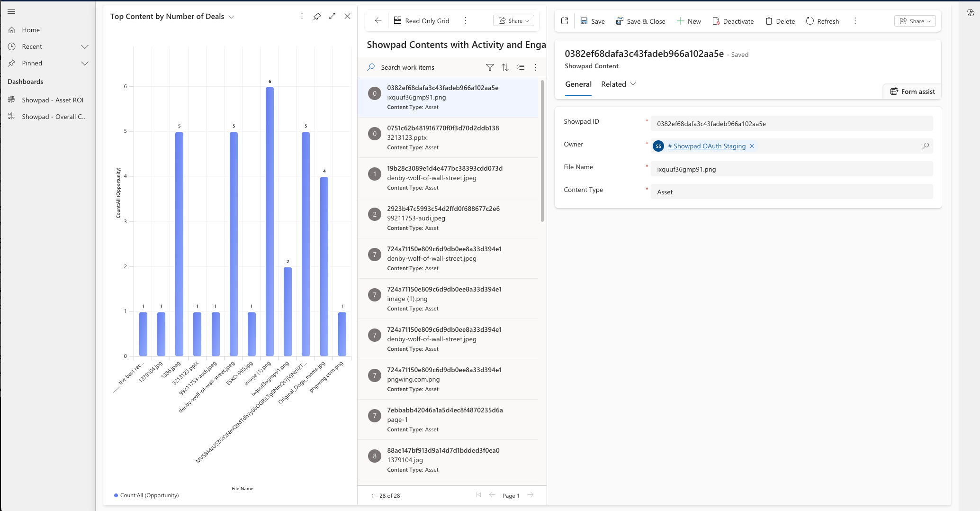Screen dimensions: 980x511
Task: Open record in new window icon
Action: coord(564,21)
